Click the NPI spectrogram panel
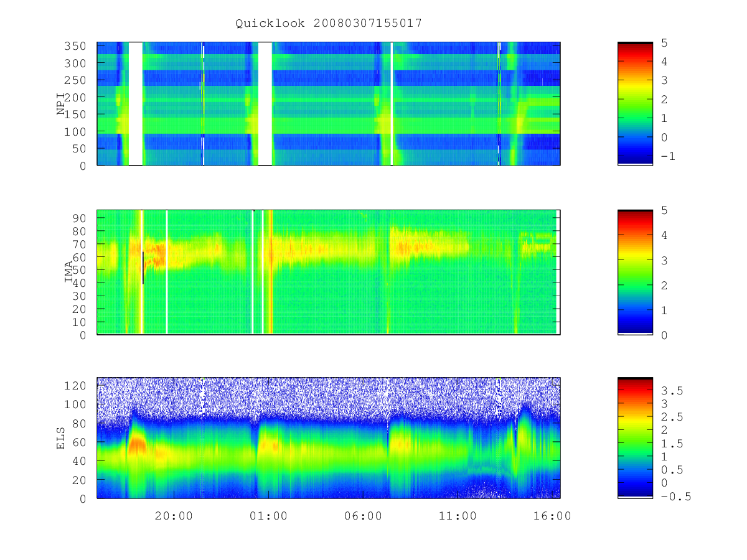This screenshot has width=747, height=560. pos(329,103)
